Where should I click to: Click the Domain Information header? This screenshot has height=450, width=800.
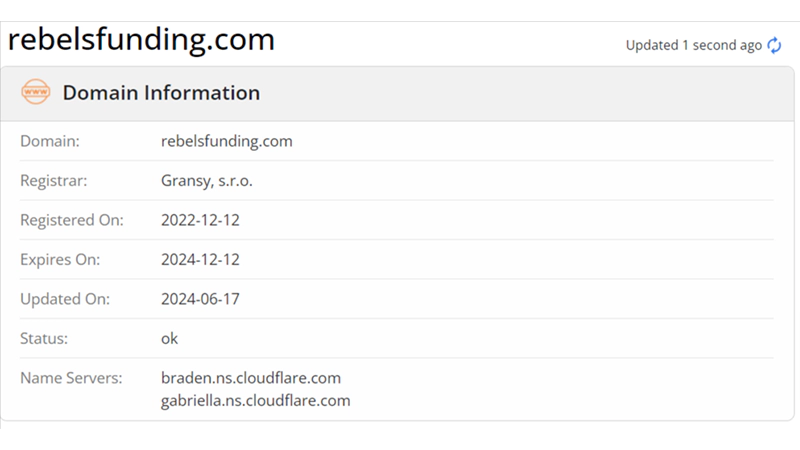point(161,93)
